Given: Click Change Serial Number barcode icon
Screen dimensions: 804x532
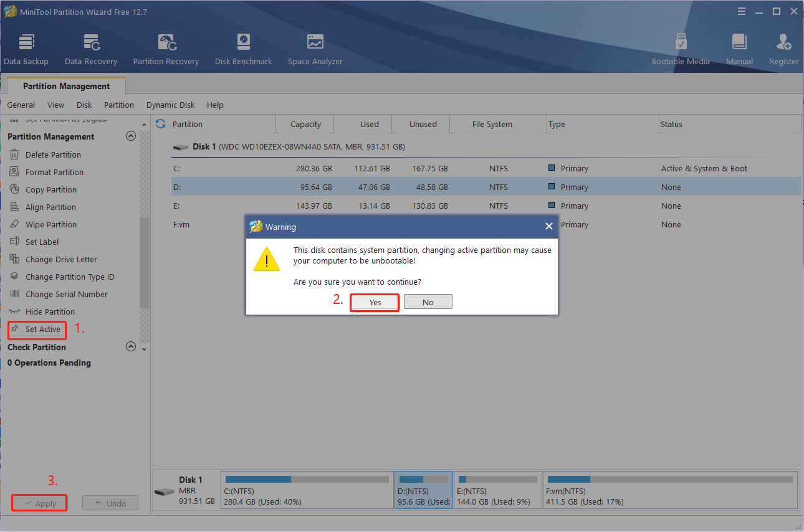Looking at the screenshot, I should [x=14, y=294].
